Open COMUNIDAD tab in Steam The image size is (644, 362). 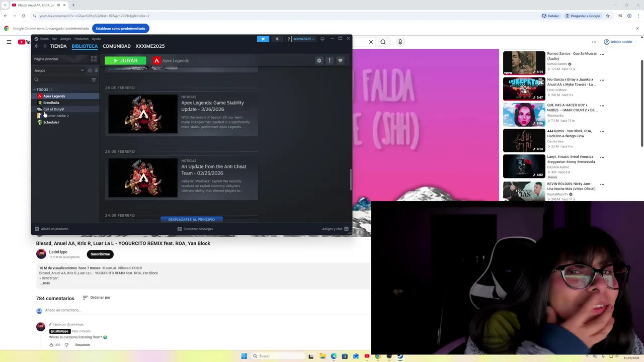pyautogui.click(x=117, y=46)
